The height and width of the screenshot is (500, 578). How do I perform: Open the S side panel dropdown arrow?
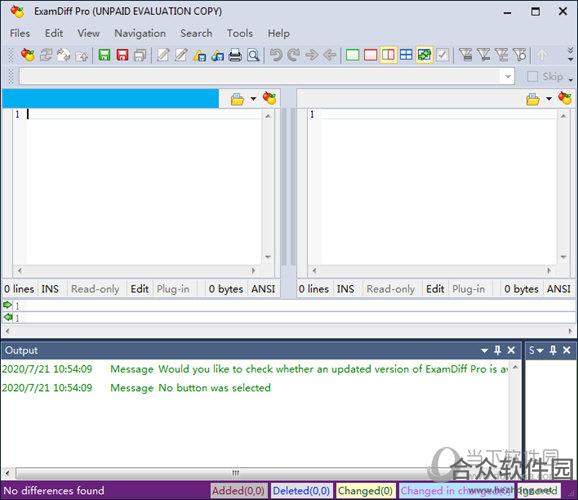tap(540, 351)
